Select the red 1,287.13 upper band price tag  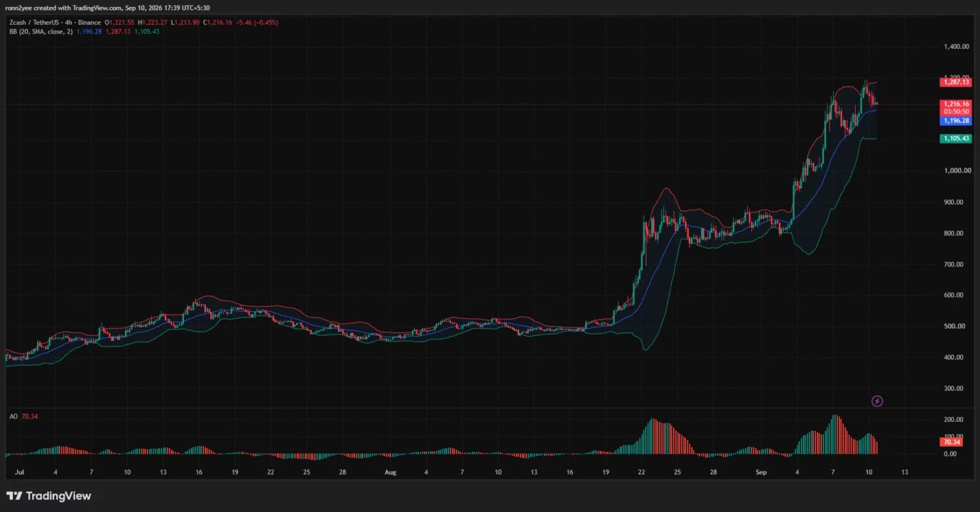click(x=956, y=82)
